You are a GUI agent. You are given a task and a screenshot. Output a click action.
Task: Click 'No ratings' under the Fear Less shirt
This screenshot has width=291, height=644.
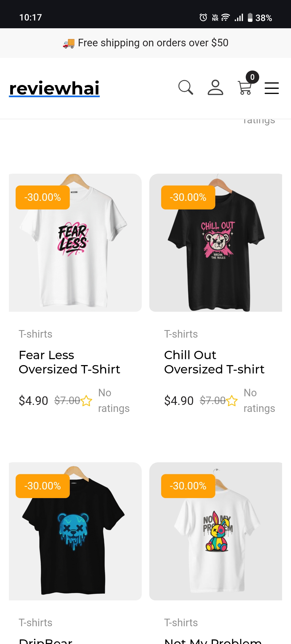(x=113, y=400)
